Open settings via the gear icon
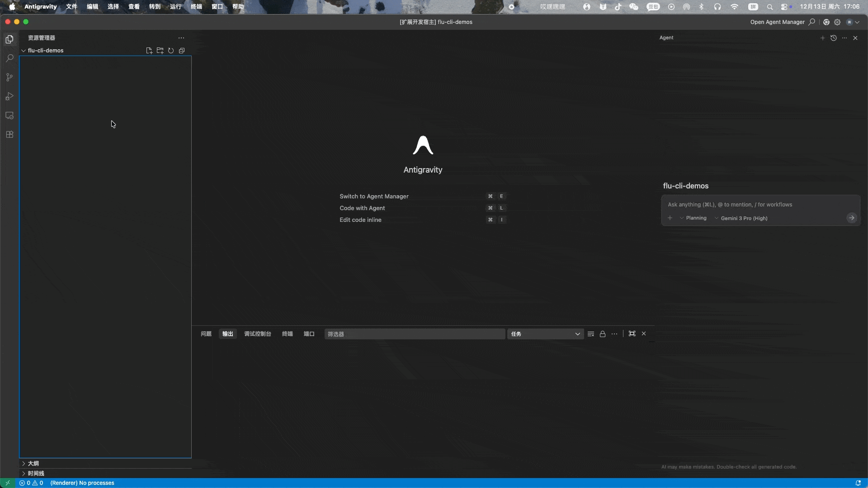The image size is (868, 488). click(837, 22)
